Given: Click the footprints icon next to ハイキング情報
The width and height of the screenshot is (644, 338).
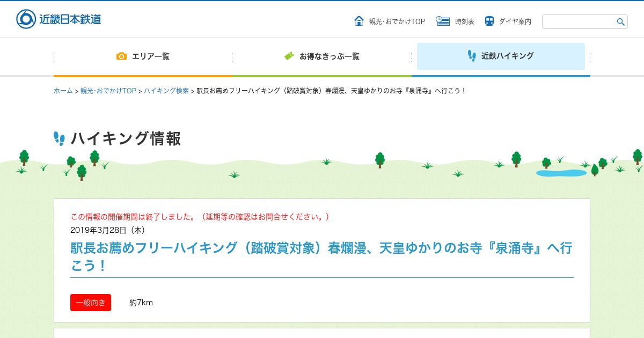Looking at the screenshot, I should pyautogui.click(x=59, y=138).
